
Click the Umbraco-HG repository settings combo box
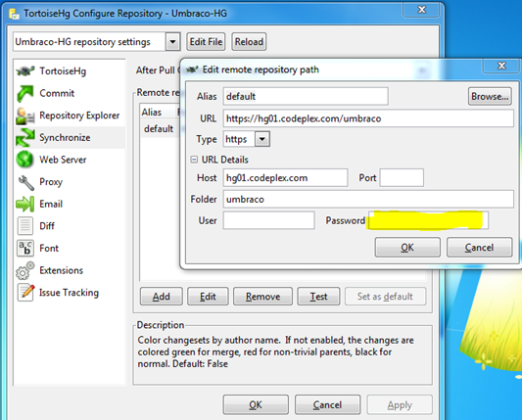97,42
